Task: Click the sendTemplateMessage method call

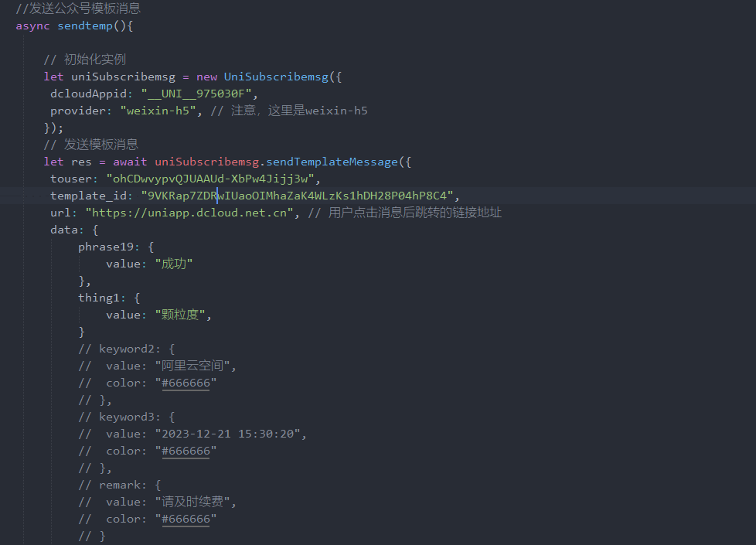Action: (332, 162)
